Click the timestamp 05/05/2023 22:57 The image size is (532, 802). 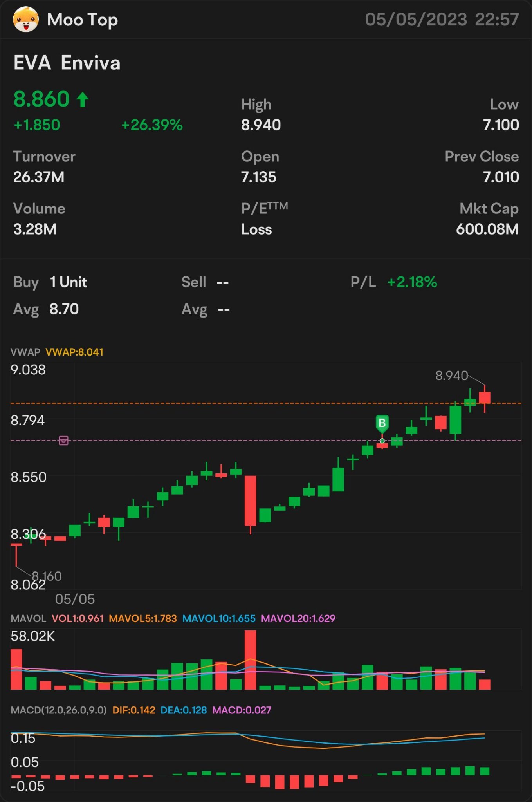coord(442,20)
